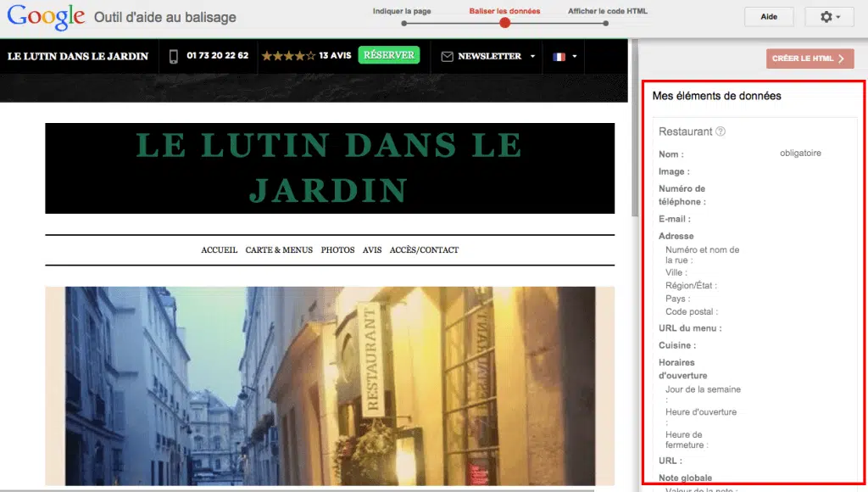Open the Accueil menu item
This screenshot has width=868, height=492.
click(219, 250)
